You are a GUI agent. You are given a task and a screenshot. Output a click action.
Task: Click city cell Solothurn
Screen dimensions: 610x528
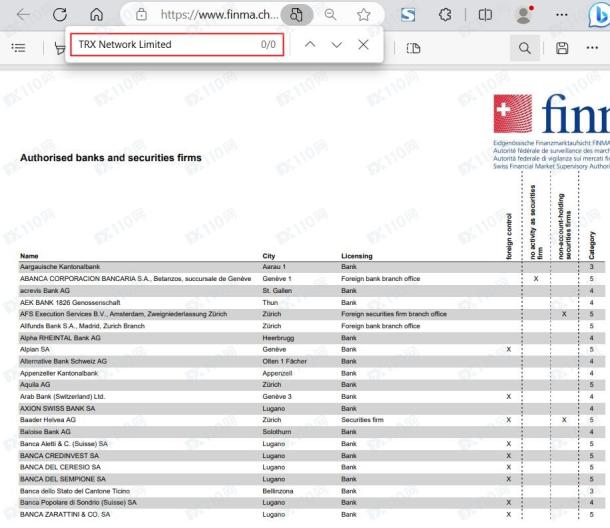277,432
